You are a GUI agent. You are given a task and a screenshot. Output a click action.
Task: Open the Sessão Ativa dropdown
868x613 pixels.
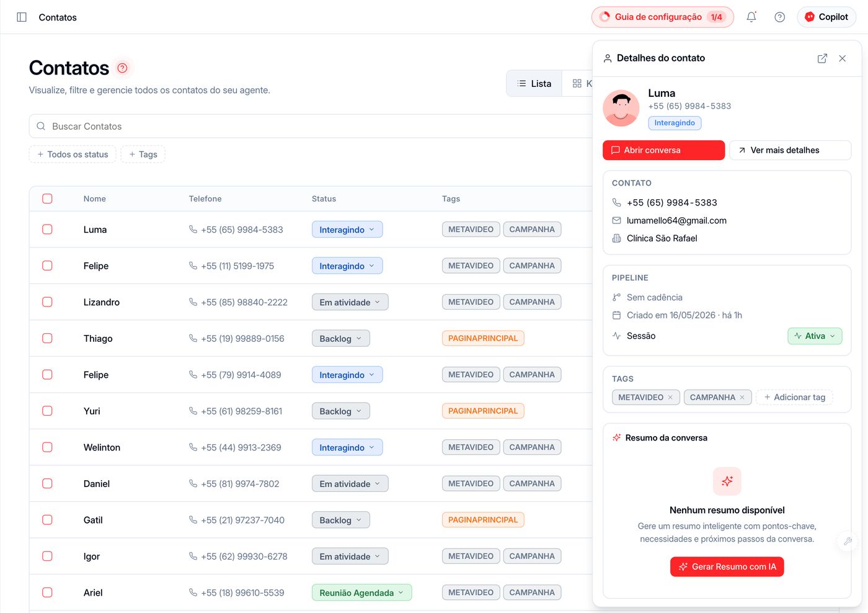pyautogui.click(x=815, y=336)
